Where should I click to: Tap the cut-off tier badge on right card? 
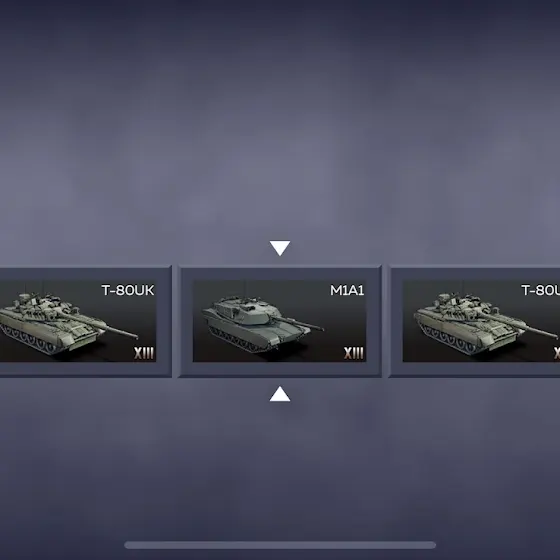(x=557, y=353)
